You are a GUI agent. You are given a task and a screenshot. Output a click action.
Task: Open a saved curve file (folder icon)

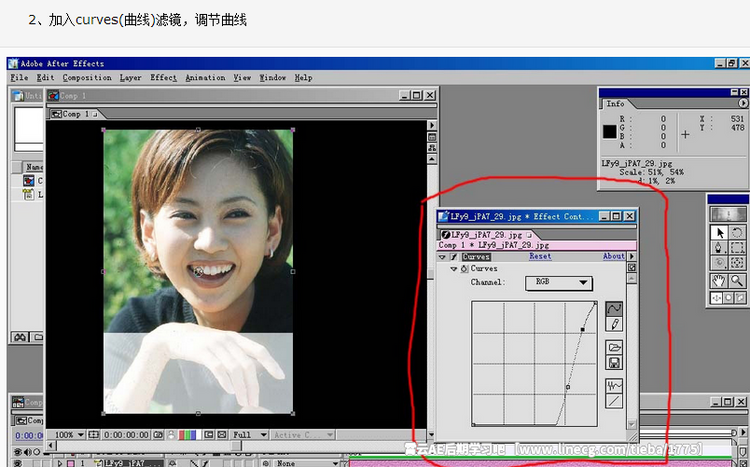(x=614, y=347)
